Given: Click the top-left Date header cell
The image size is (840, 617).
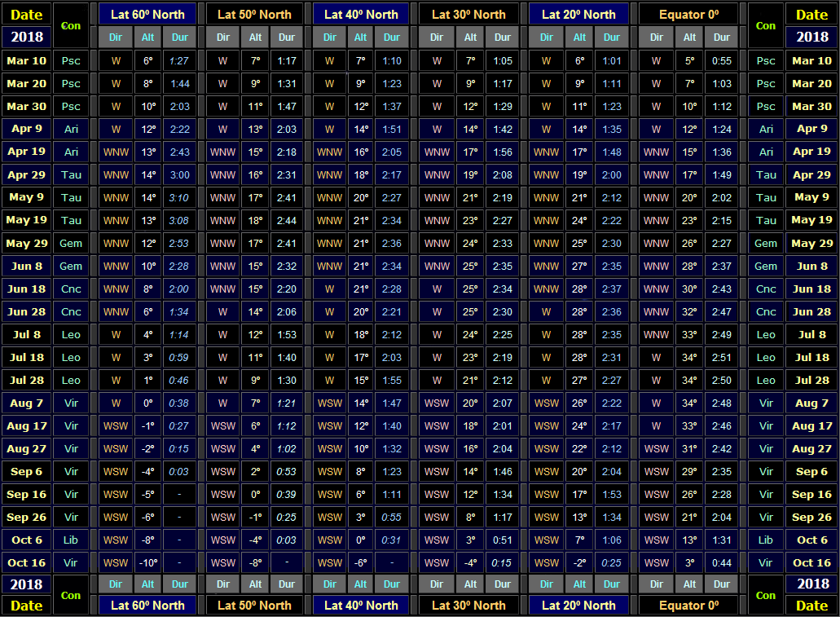Looking at the screenshot, I should [x=27, y=14].
